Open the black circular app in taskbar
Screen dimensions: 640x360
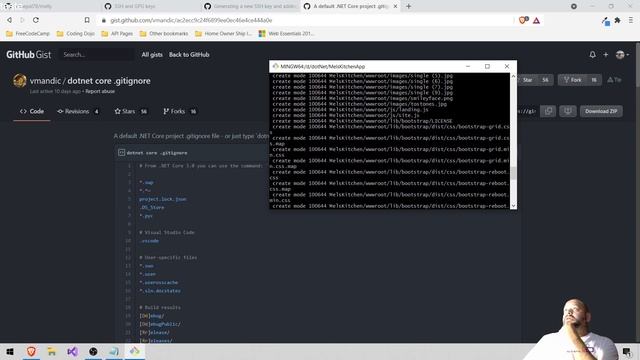coord(93,351)
